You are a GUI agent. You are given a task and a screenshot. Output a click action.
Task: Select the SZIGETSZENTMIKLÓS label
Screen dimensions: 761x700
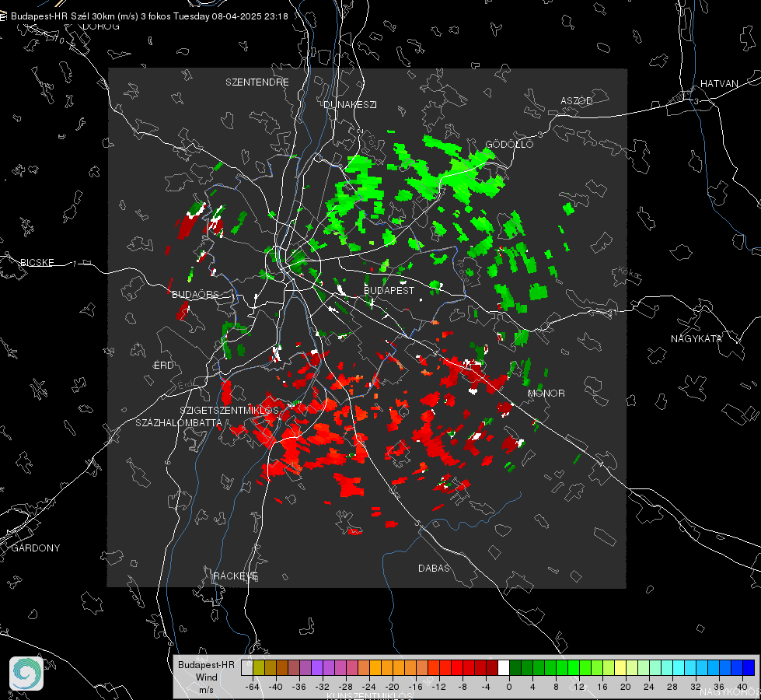click(229, 410)
